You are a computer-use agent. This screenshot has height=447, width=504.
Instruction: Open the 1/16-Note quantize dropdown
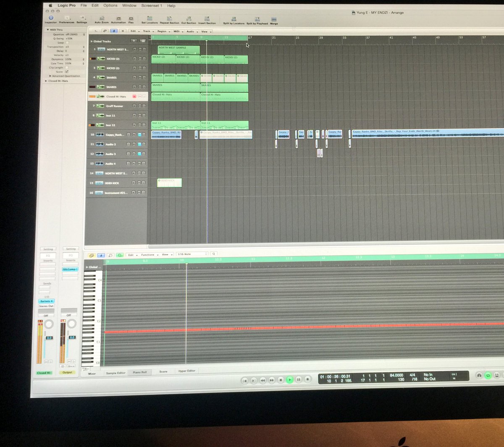192,254
